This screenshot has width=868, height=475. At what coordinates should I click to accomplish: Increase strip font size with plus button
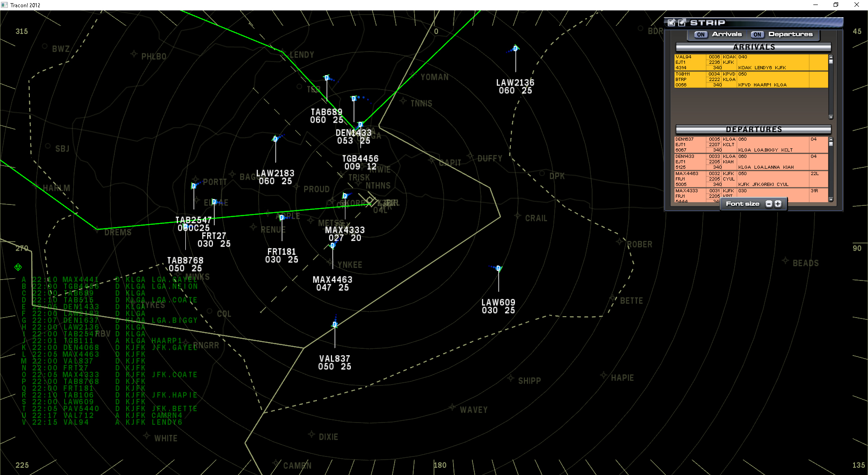tap(778, 204)
